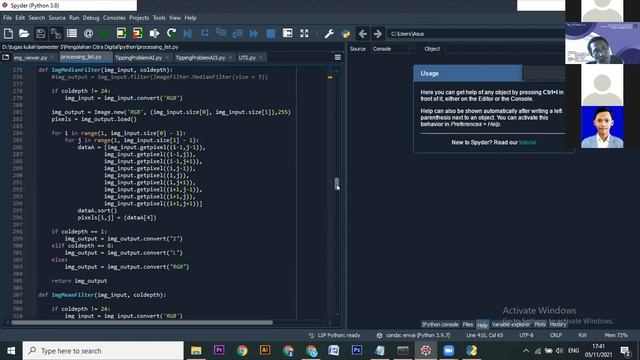
Task: Start debugging the file
Action: (188, 33)
